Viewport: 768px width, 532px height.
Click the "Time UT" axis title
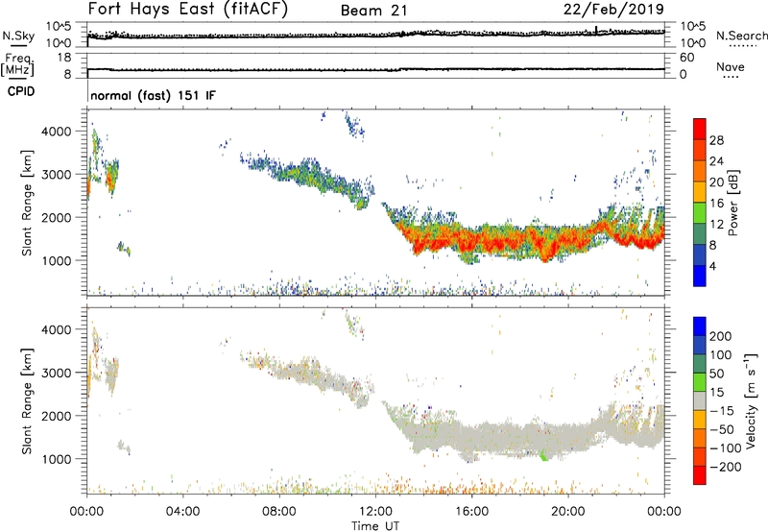pos(375,525)
